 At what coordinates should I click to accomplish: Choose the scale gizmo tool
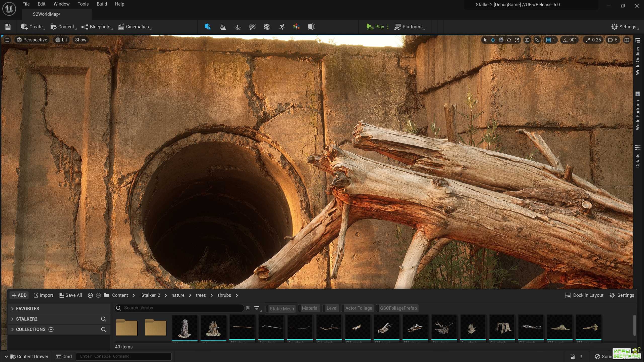pos(517,40)
